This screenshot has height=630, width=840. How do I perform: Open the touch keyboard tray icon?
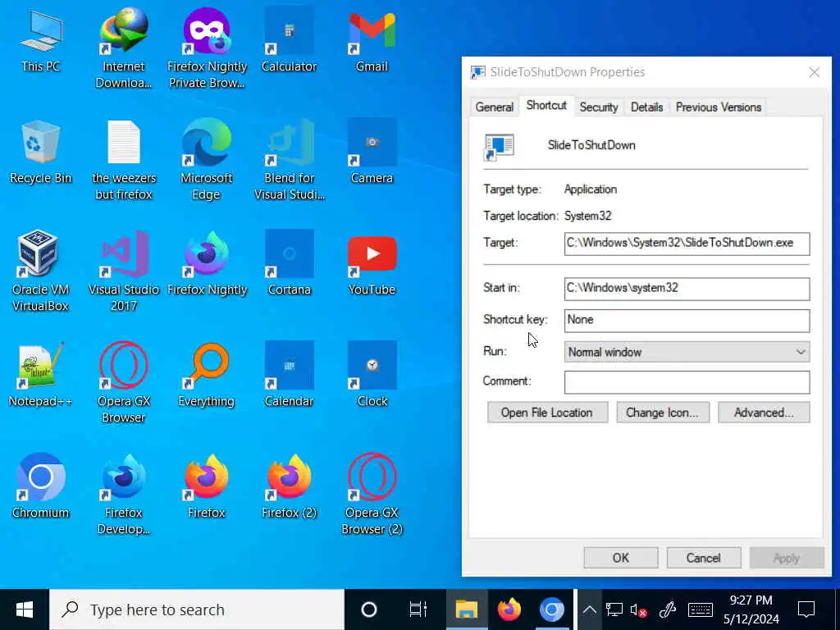coord(701,609)
